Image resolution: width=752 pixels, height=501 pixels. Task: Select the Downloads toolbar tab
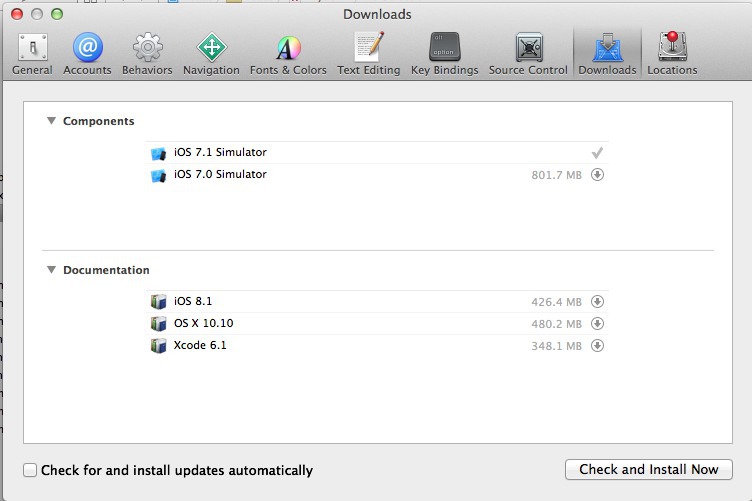coord(607,54)
